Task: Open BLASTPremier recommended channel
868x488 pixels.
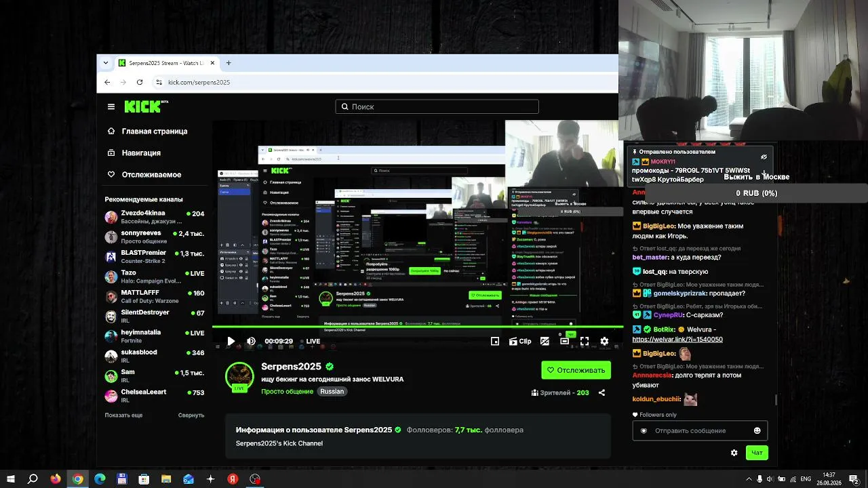Action: [x=155, y=257]
